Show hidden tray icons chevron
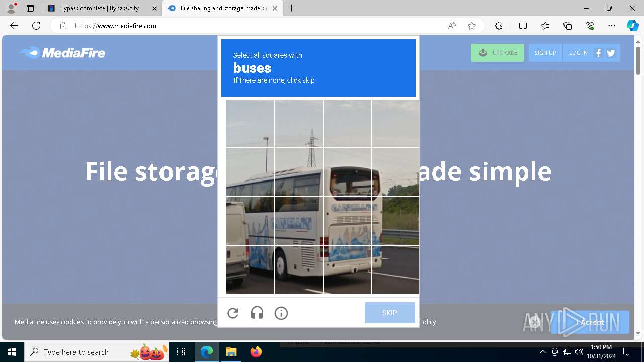This screenshot has width=644, height=362. tap(542, 352)
